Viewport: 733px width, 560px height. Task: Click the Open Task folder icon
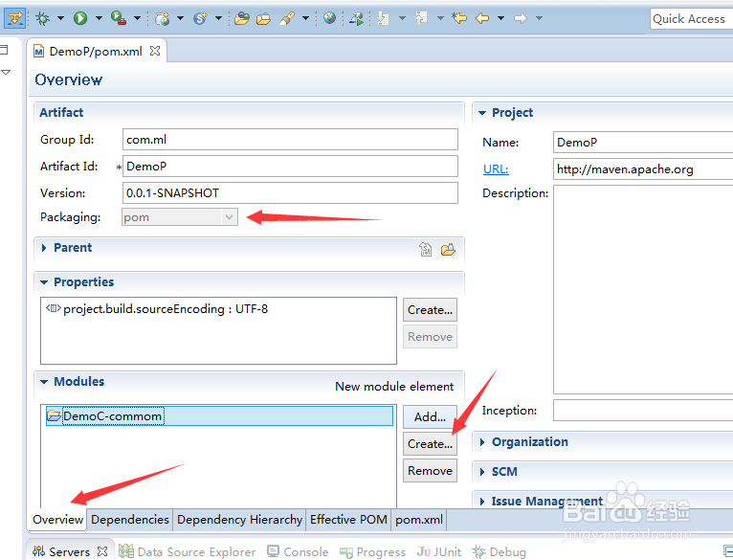pyautogui.click(x=264, y=18)
